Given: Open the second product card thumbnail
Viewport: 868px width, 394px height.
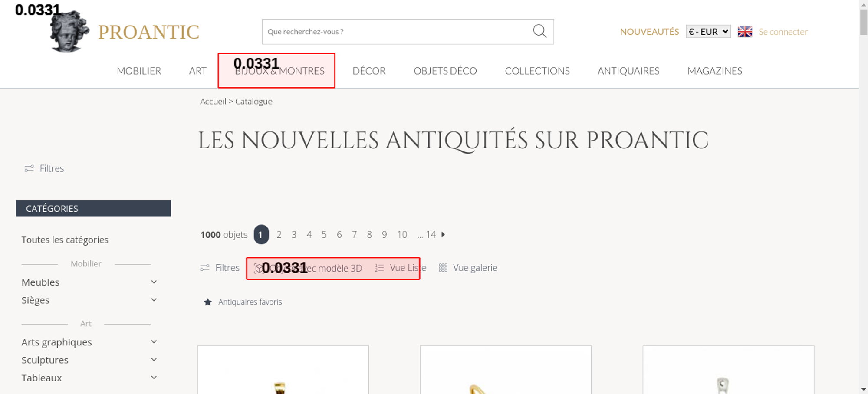Looking at the screenshot, I should point(506,370).
